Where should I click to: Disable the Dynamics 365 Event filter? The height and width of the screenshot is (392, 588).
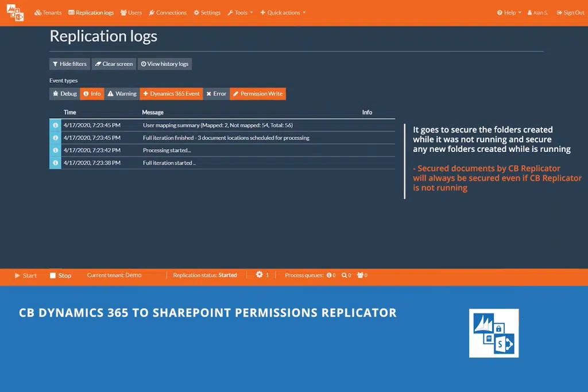(x=171, y=94)
